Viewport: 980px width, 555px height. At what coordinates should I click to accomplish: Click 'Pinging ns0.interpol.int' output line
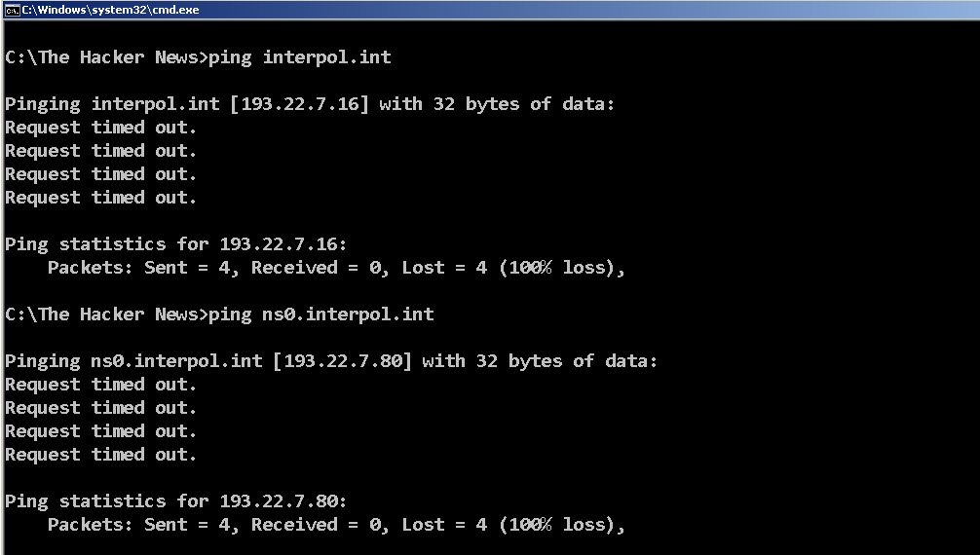331,361
